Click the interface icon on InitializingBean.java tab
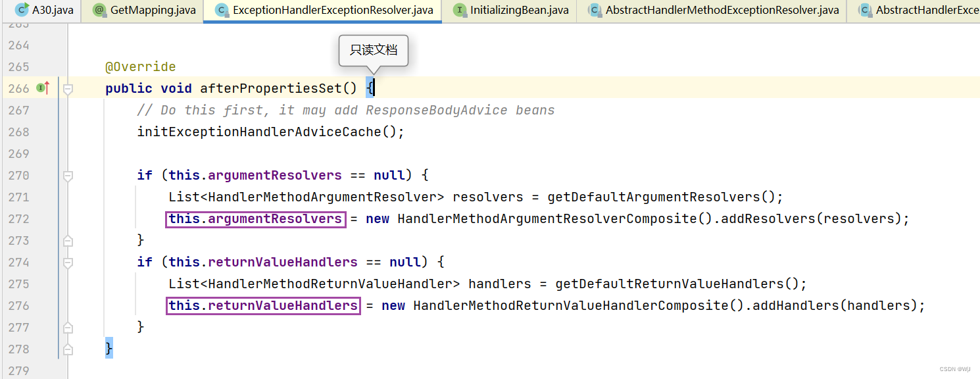Viewport: 980px width, 379px height. click(x=460, y=10)
